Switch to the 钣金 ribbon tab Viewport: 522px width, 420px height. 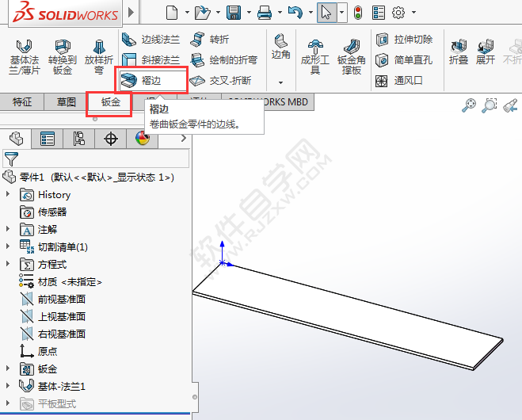pyautogui.click(x=111, y=102)
